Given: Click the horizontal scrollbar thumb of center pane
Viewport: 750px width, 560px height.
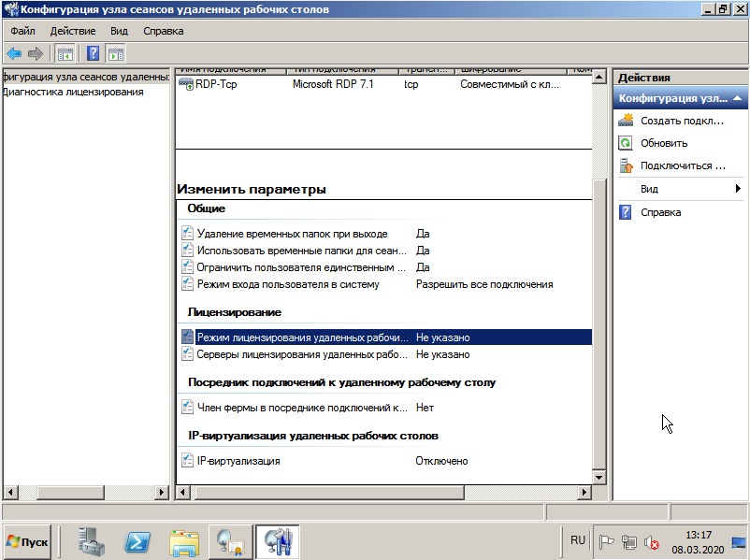Looking at the screenshot, I should coord(329,492).
